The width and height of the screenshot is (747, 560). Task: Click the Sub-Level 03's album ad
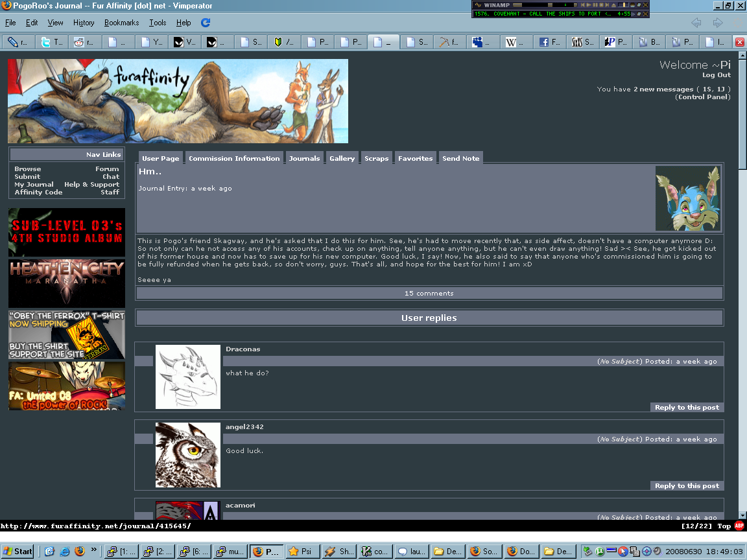[x=67, y=232]
